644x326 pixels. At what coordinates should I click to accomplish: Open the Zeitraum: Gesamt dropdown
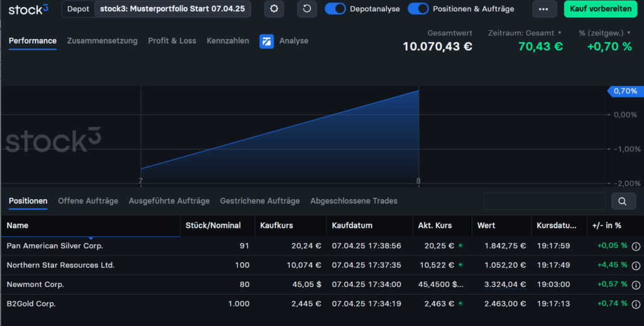525,33
